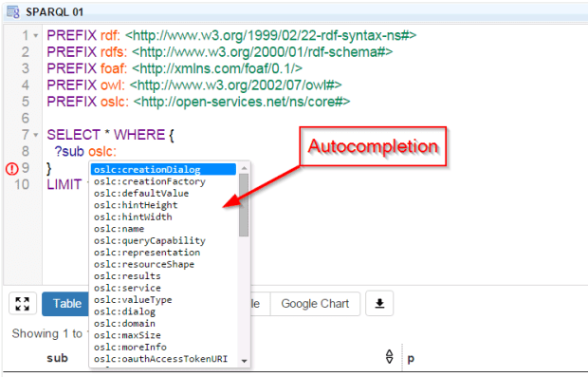Place cursor on PREFIX rdfs: line
Image resolution: width=588 pixels, height=377 pixels.
219,52
